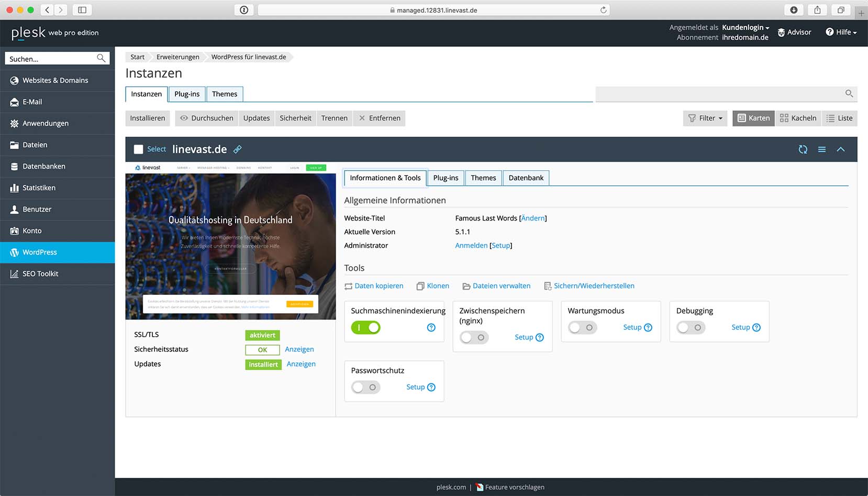Select top Themes tab under Instanzen heading
The height and width of the screenshot is (496, 868).
pyautogui.click(x=225, y=94)
